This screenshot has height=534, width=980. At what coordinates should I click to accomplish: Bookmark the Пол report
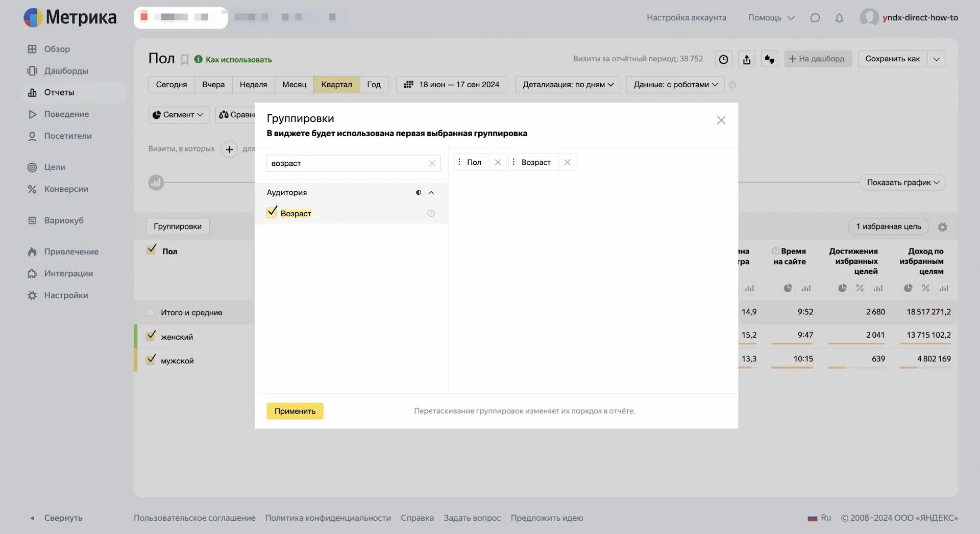tap(185, 60)
